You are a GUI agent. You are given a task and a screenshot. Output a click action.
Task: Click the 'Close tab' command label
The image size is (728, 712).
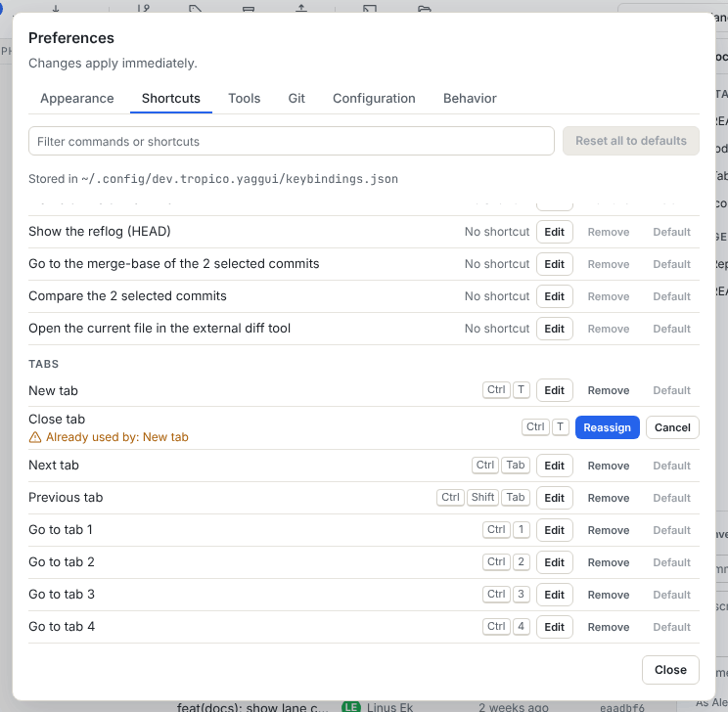[x=57, y=420]
